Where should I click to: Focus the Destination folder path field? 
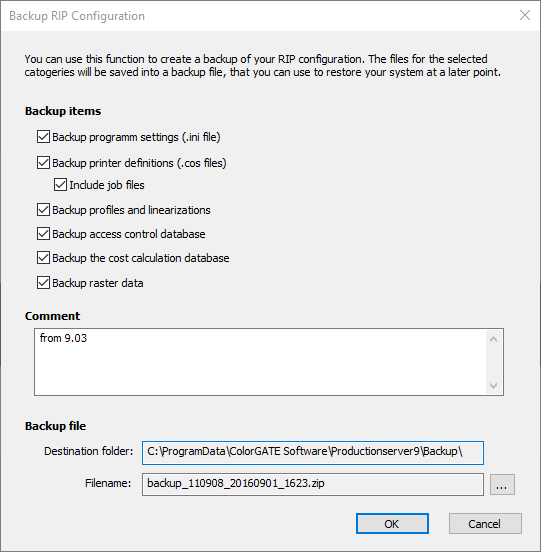(x=313, y=452)
